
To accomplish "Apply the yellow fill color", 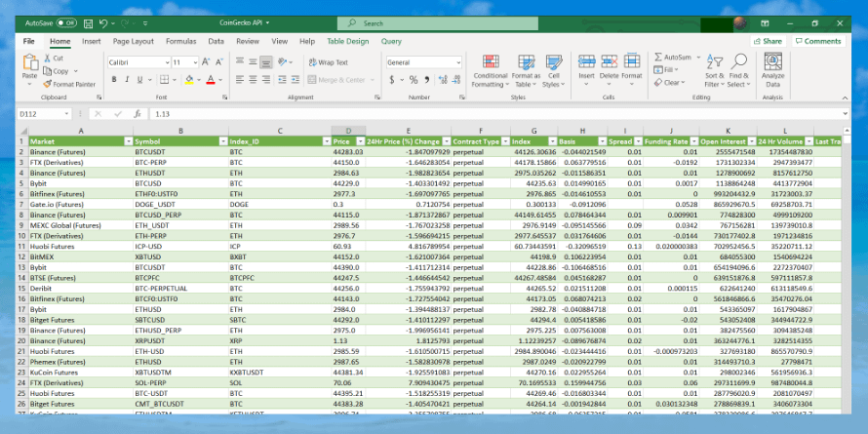I will point(191,79).
